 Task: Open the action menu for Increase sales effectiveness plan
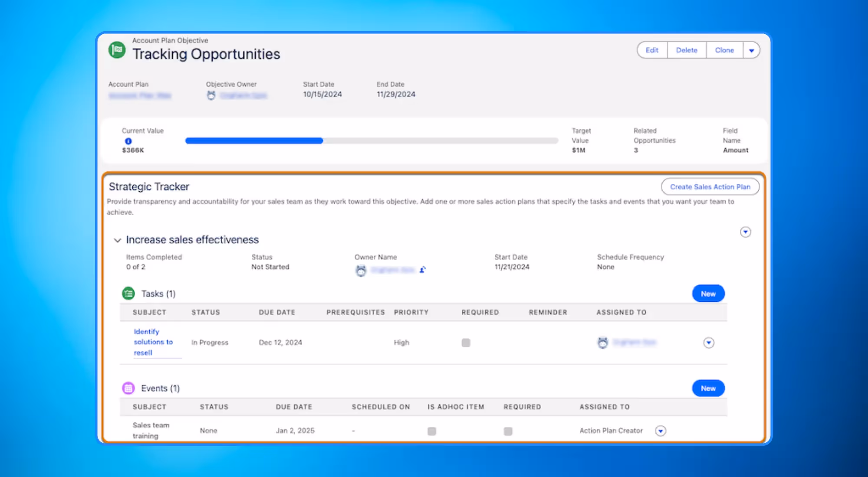(x=746, y=232)
